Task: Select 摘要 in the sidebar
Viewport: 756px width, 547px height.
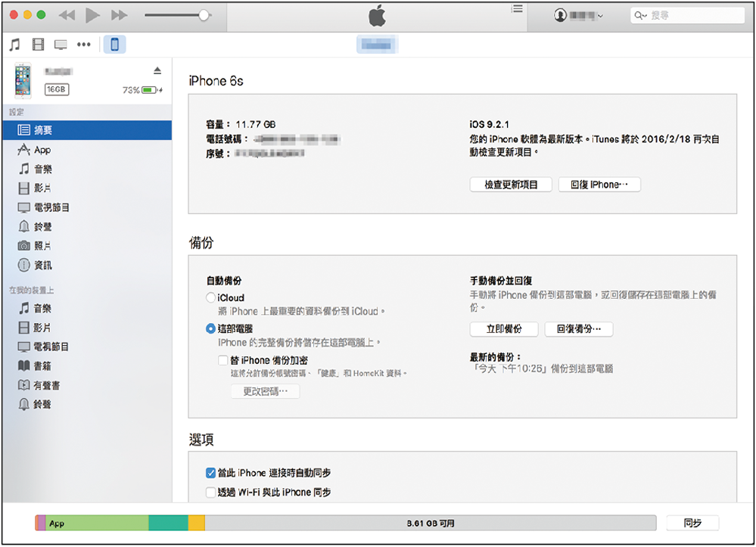Action: (87, 130)
